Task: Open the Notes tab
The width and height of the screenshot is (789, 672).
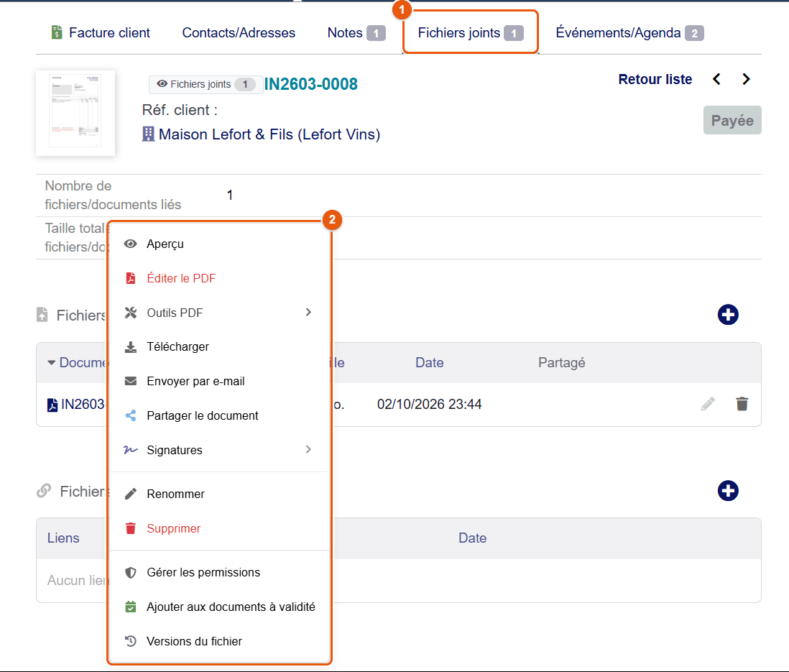Action: pyautogui.click(x=356, y=33)
